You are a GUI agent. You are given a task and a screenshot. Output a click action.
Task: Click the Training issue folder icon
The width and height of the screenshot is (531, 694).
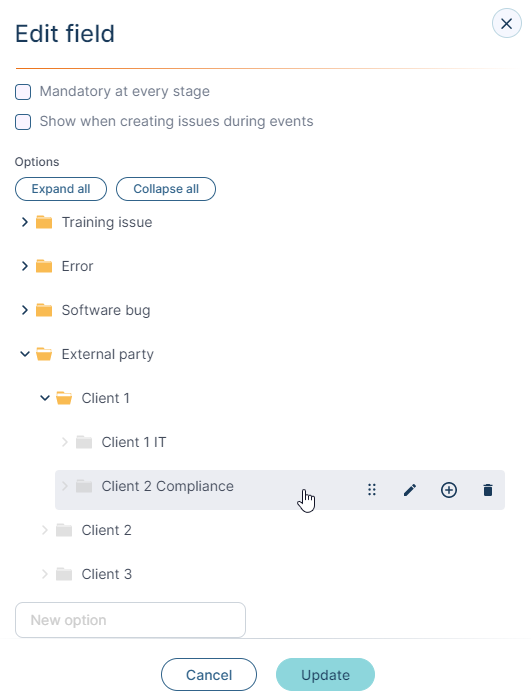coord(44,222)
